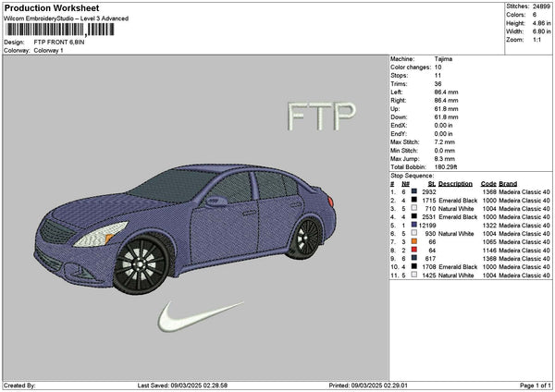Click the 'Created By:' footer label
Viewport: 555px width, 392px height.
(19, 386)
